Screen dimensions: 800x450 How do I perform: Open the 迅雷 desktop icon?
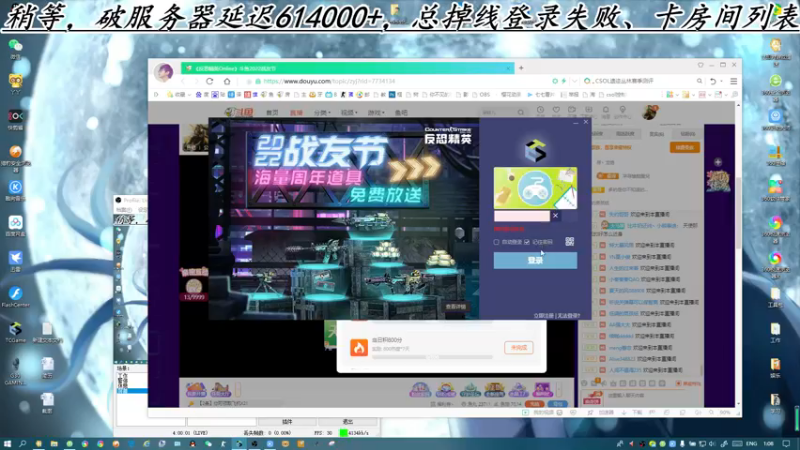click(x=15, y=261)
